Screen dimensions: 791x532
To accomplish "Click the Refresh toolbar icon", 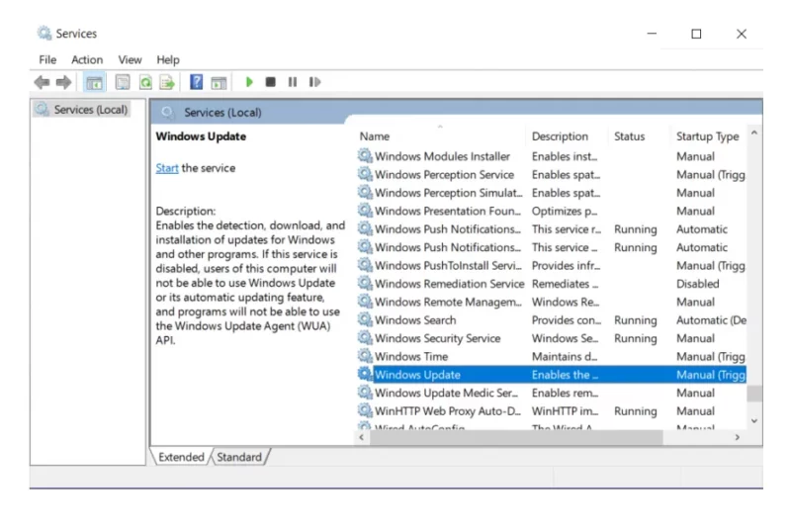I will (145, 82).
